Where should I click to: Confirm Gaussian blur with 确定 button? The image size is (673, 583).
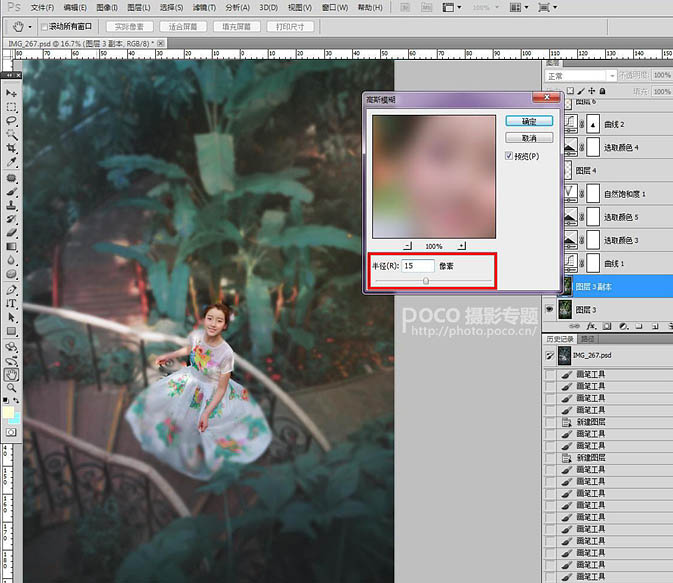click(x=529, y=121)
